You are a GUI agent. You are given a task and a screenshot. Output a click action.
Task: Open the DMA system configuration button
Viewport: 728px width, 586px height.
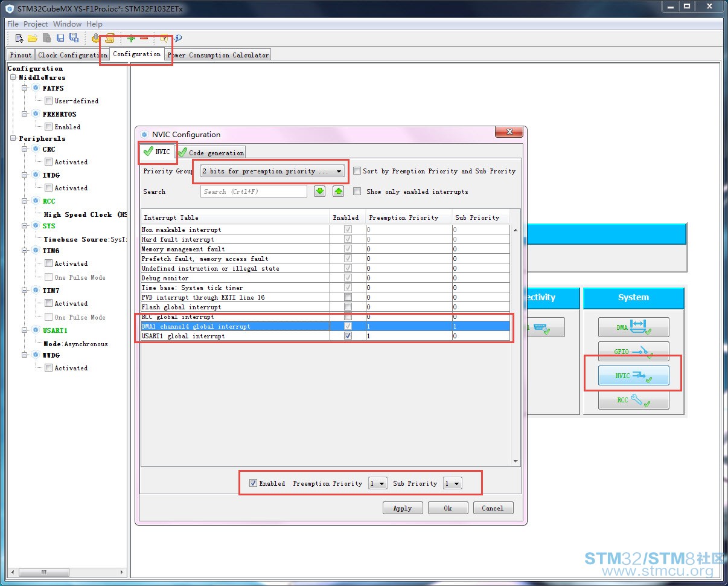(633, 327)
